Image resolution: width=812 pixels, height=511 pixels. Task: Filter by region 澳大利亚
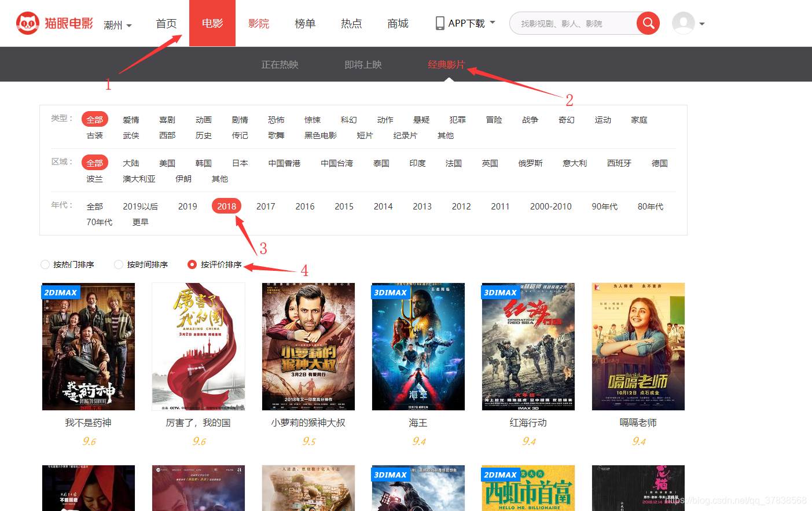click(x=139, y=179)
